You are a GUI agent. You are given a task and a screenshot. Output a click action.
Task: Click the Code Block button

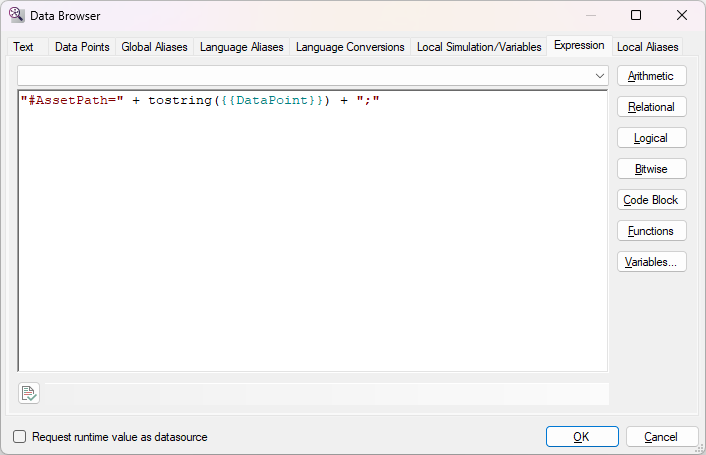pos(651,200)
